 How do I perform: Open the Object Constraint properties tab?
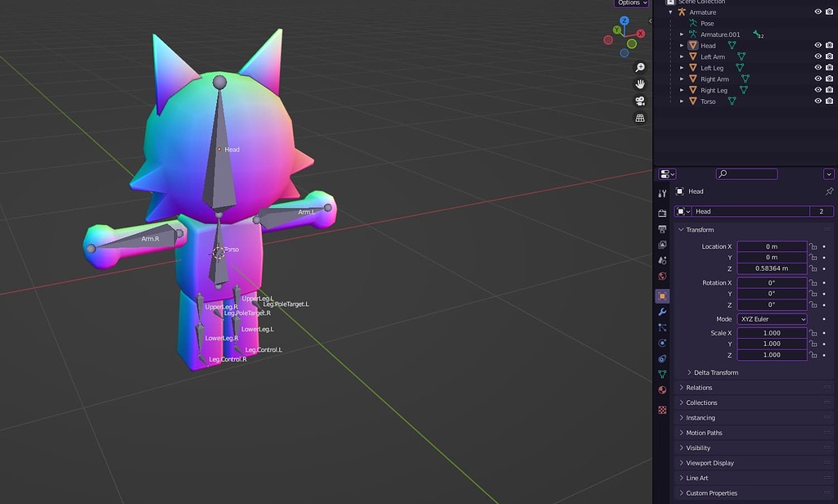(x=662, y=360)
